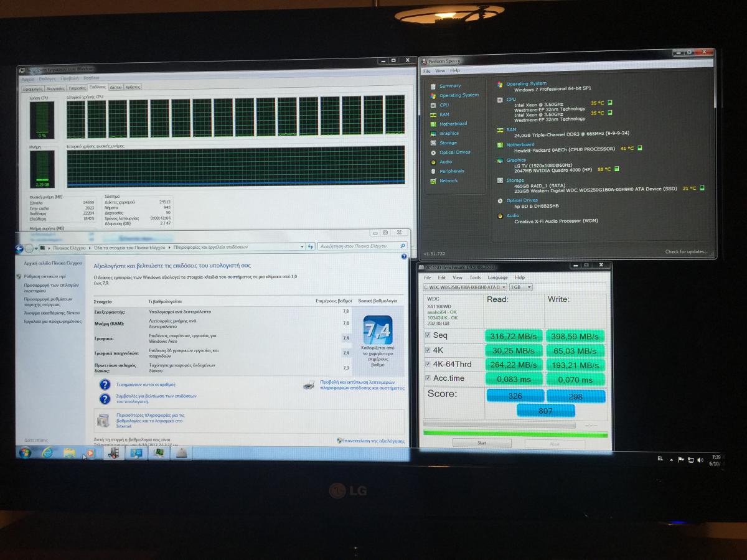Open File menu in AS SSD Benchmark
This screenshot has height=560, width=747.
point(428,278)
